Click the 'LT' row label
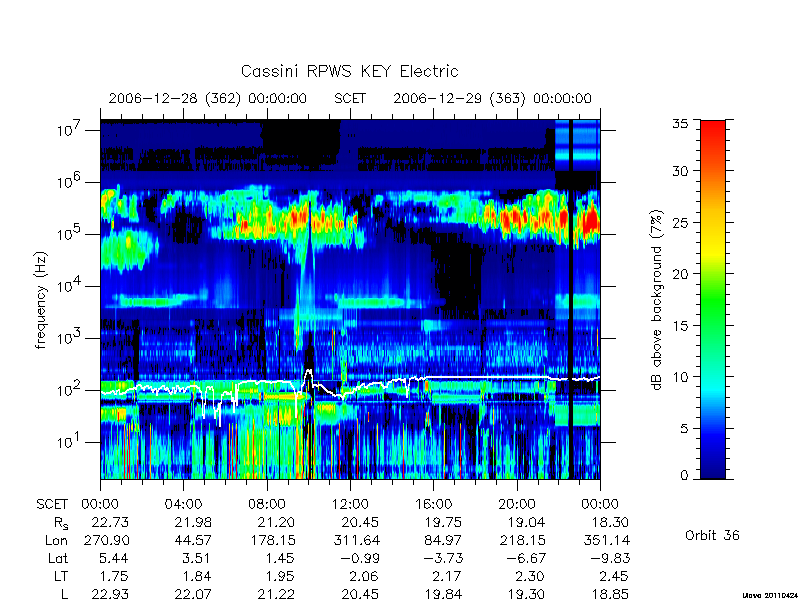This screenshot has width=800, height=600. click(61, 576)
